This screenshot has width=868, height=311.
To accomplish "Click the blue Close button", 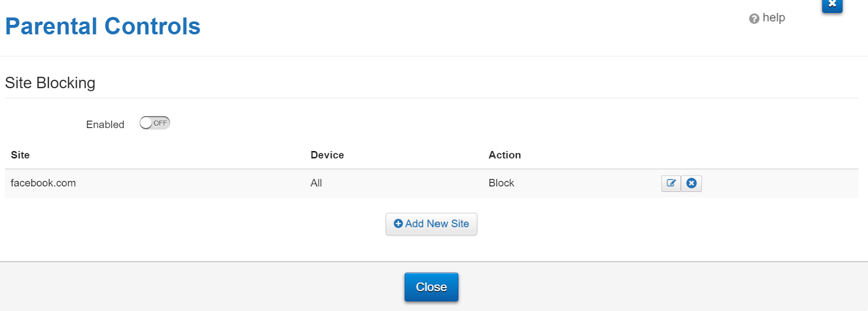I will coord(431,287).
